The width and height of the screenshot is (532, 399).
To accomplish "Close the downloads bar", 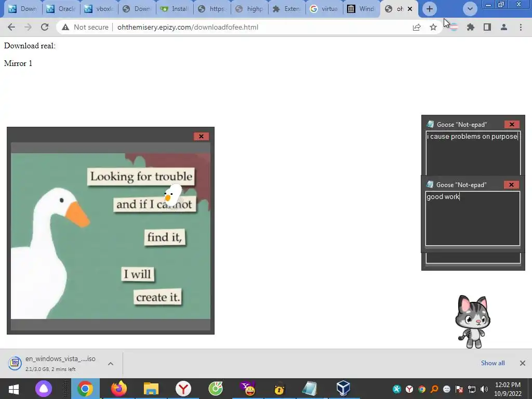I will (523, 363).
